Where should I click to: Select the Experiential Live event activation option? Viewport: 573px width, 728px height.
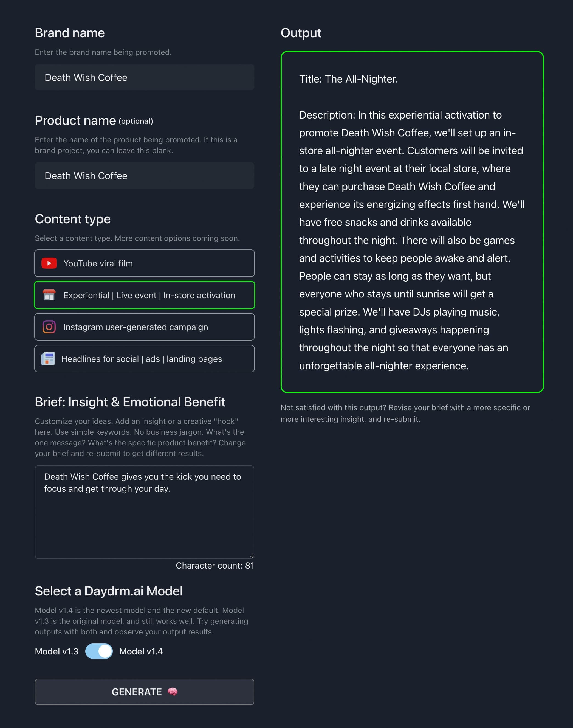(144, 295)
